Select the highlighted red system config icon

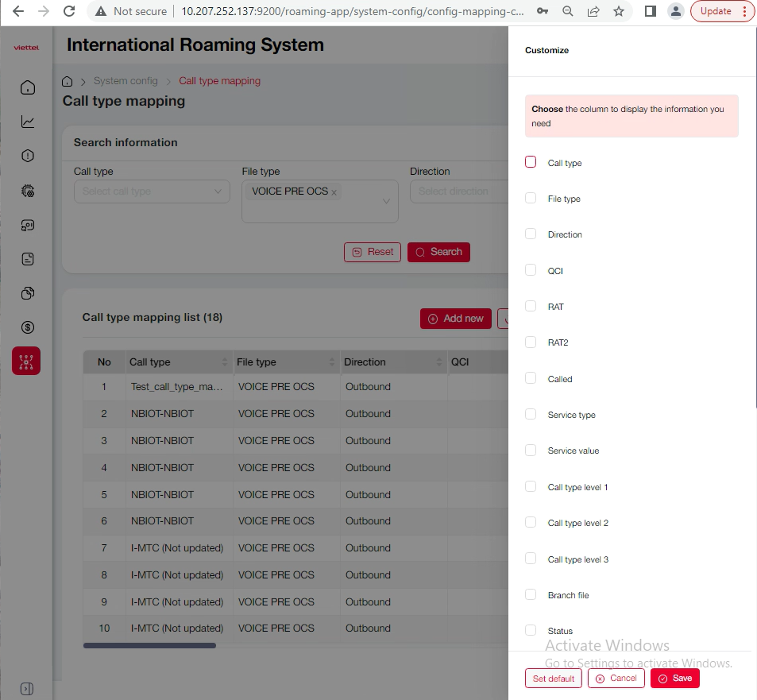[26, 361]
